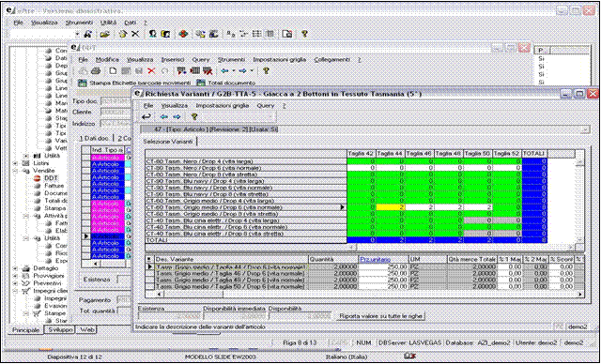Click the Database: AZI_demo2 status bar entry
Screen dimensions: 601x364
(479, 343)
